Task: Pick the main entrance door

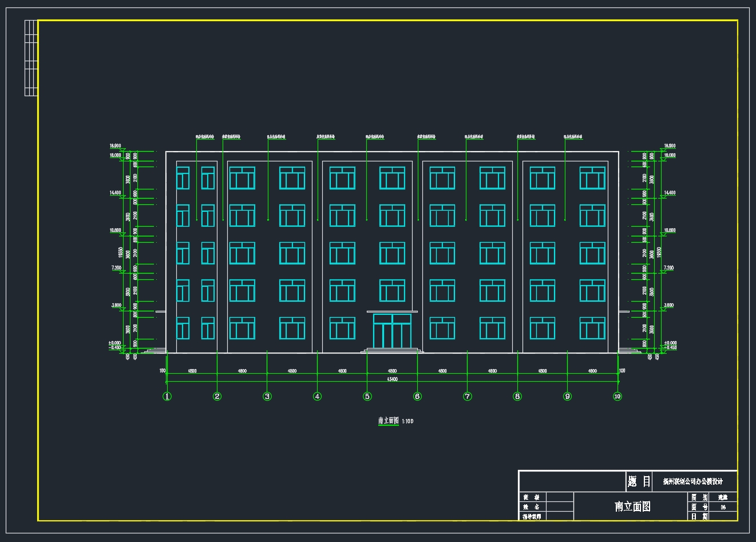Action: point(392,331)
